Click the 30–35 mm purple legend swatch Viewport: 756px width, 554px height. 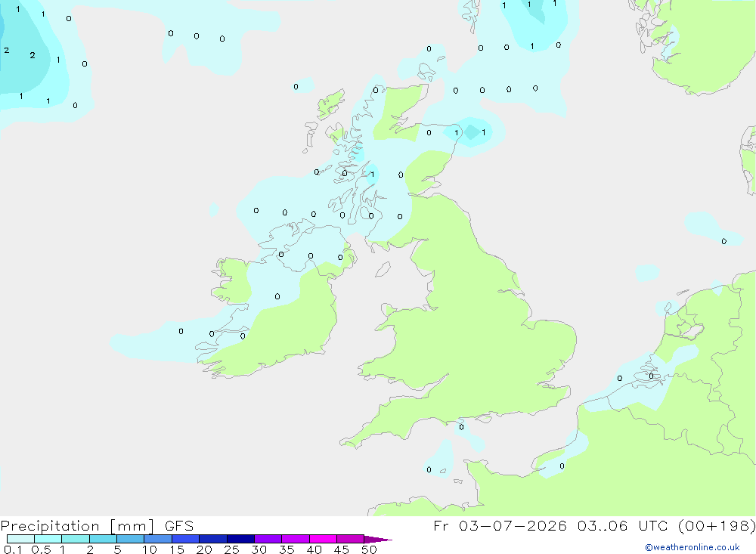click(268, 539)
